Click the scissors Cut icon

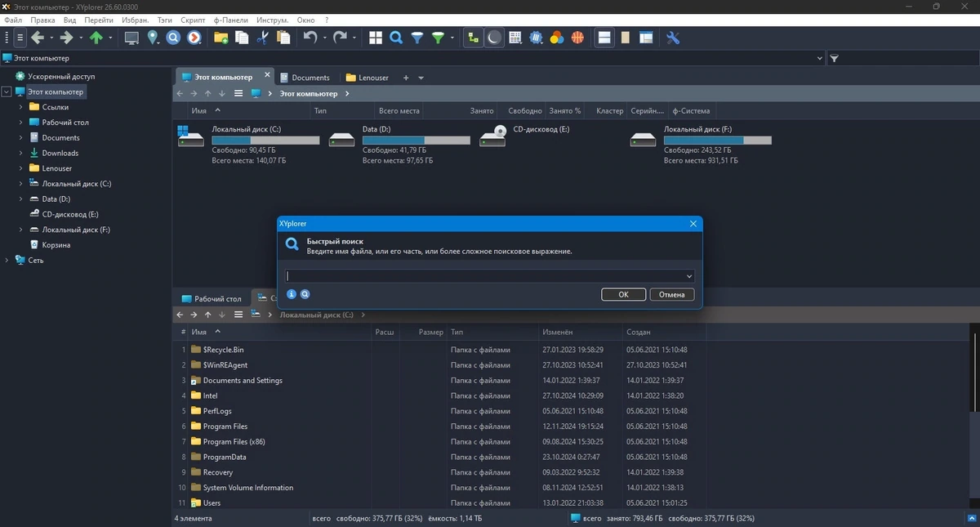262,38
